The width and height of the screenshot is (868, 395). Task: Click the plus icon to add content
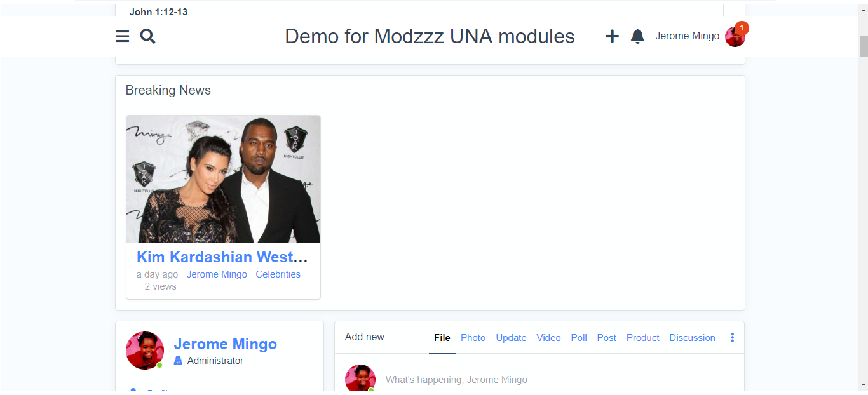[x=611, y=36]
